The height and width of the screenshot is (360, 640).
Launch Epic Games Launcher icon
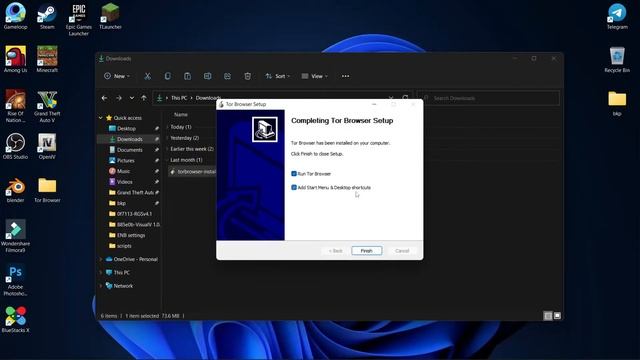tap(78, 20)
